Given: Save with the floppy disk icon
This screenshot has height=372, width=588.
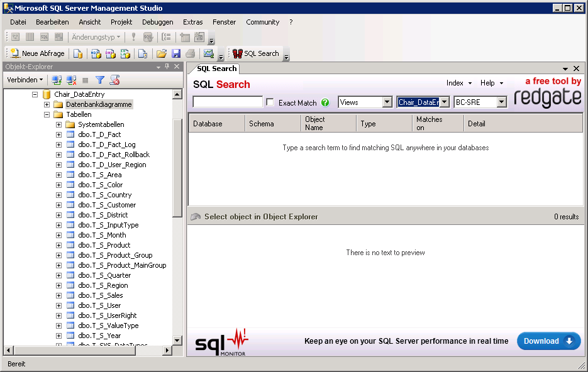Looking at the screenshot, I should point(176,53).
